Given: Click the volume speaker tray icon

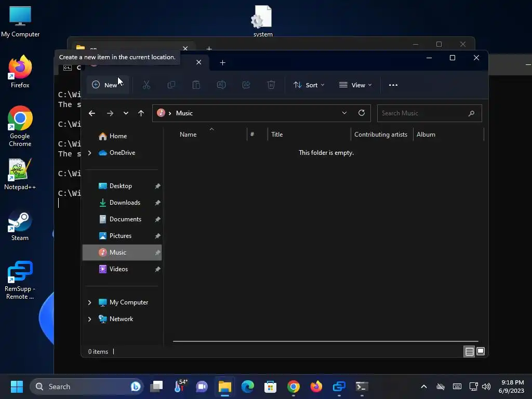Looking at the screenshot, I should 486,387.
